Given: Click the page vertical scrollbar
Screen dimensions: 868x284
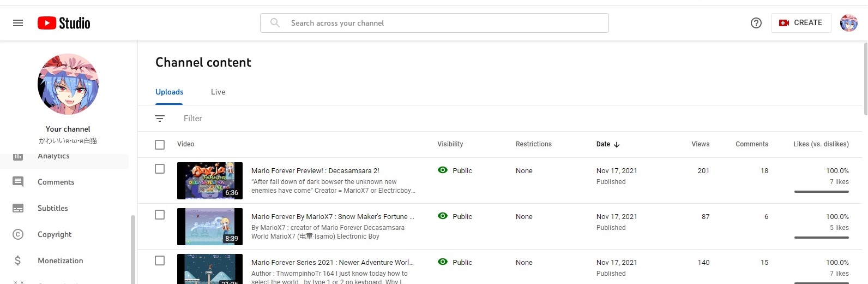Looking at the screenshot, I should point(865,79).
